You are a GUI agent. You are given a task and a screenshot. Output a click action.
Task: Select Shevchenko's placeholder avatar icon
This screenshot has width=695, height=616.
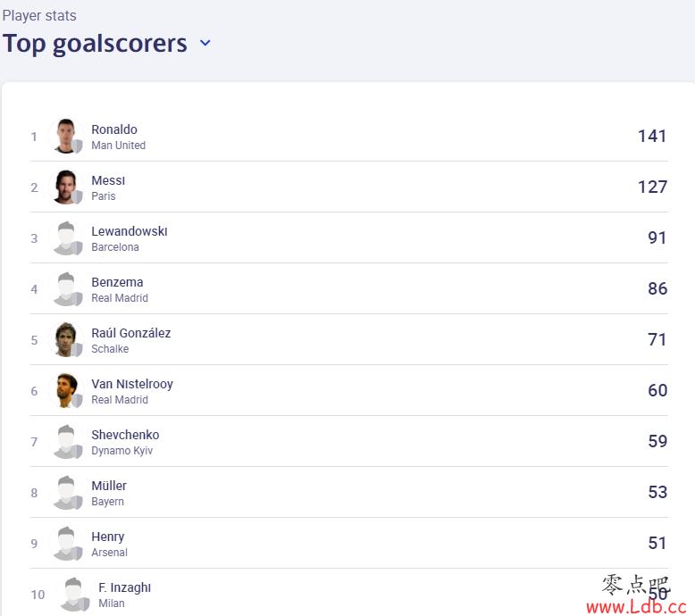[67, 442]
